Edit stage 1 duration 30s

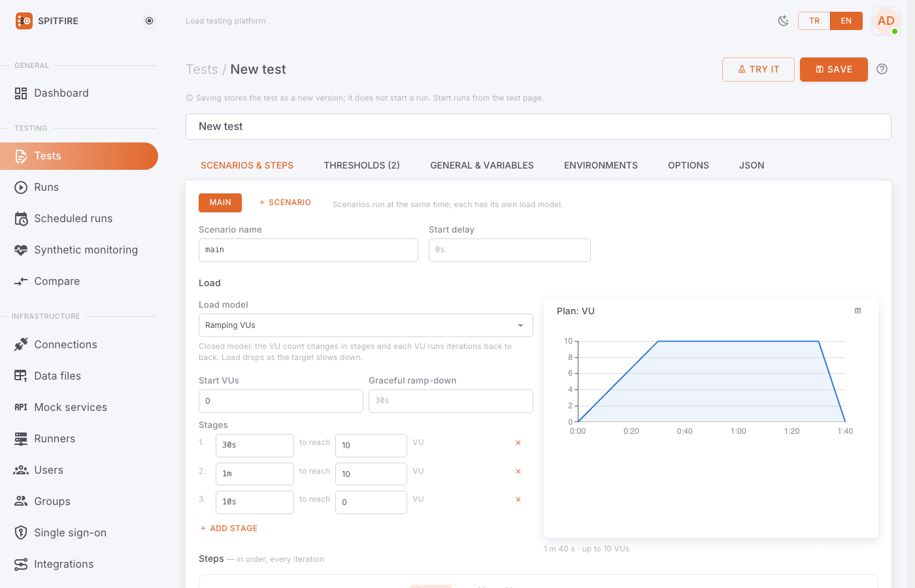(x=255, y=446)
